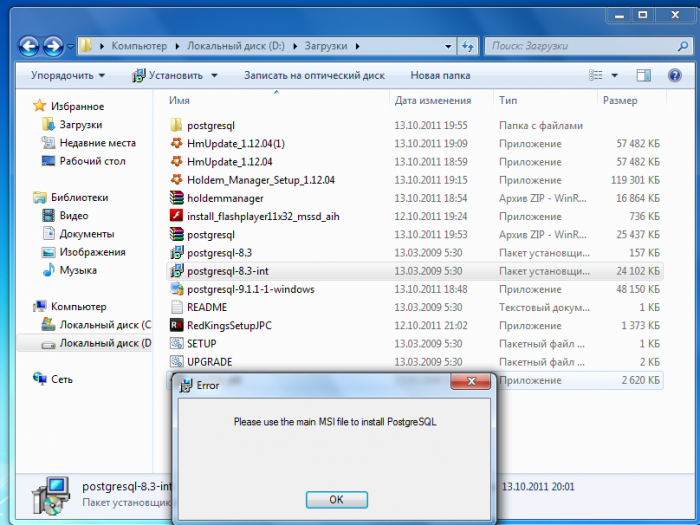Select 'install_flashplayer11x32_mssd_aih' Flash icon
The width and height of the screenshot is (700, 525).
click(x=176, y=216)
